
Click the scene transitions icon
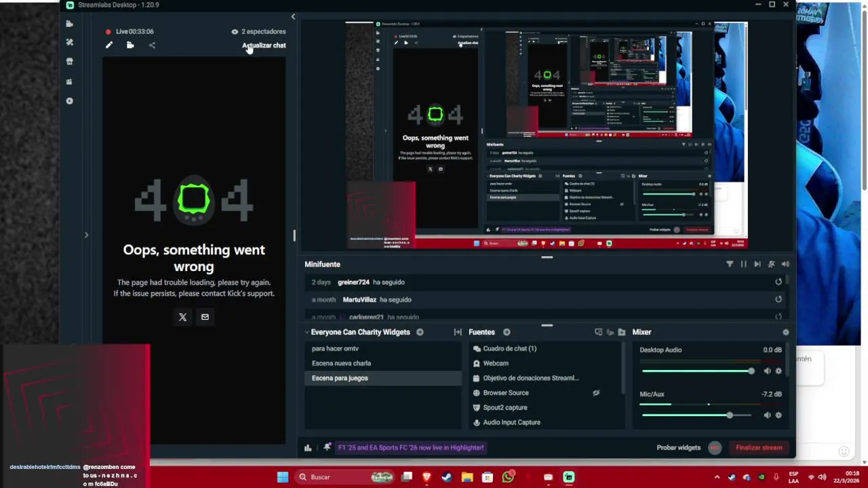tap(458, 332)
